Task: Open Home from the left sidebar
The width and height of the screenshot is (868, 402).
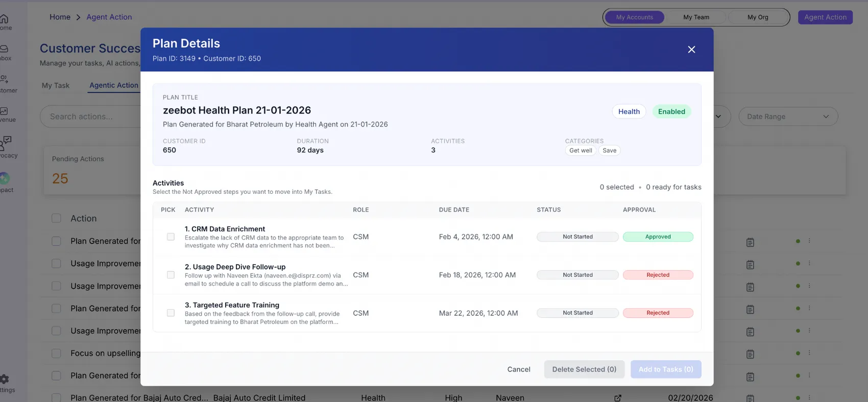Action: coord(4,20)
